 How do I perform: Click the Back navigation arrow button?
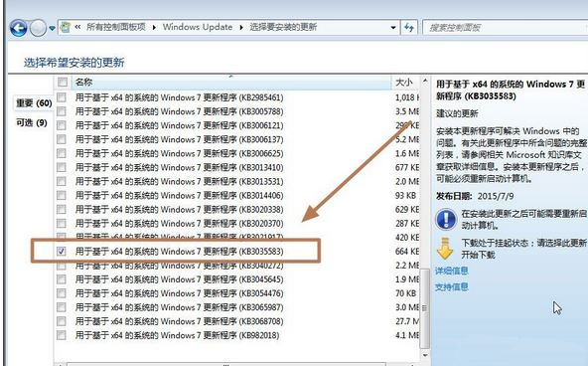click(x=18, y=28)
